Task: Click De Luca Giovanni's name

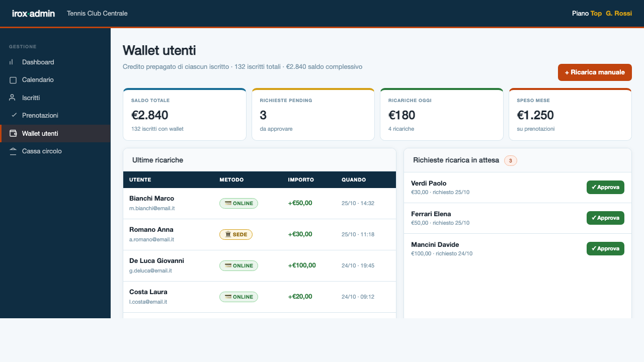Action: (x=156, y=261)
